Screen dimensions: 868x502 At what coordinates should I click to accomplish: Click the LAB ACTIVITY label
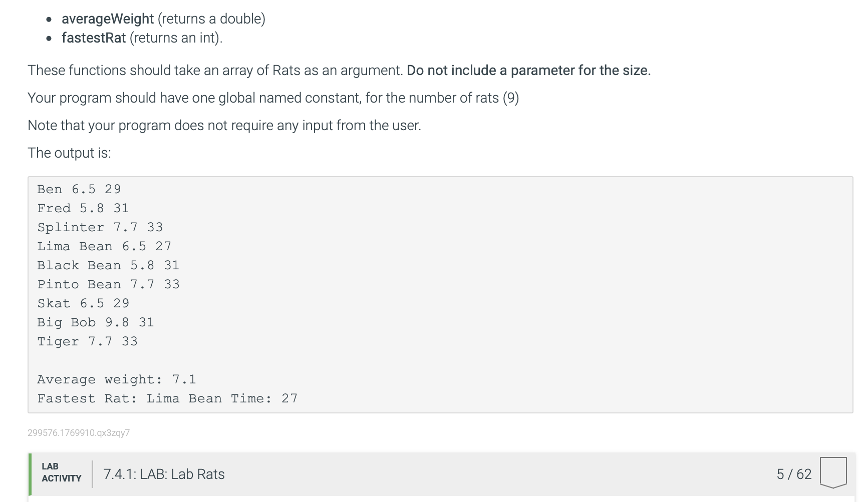click(61, 472)
